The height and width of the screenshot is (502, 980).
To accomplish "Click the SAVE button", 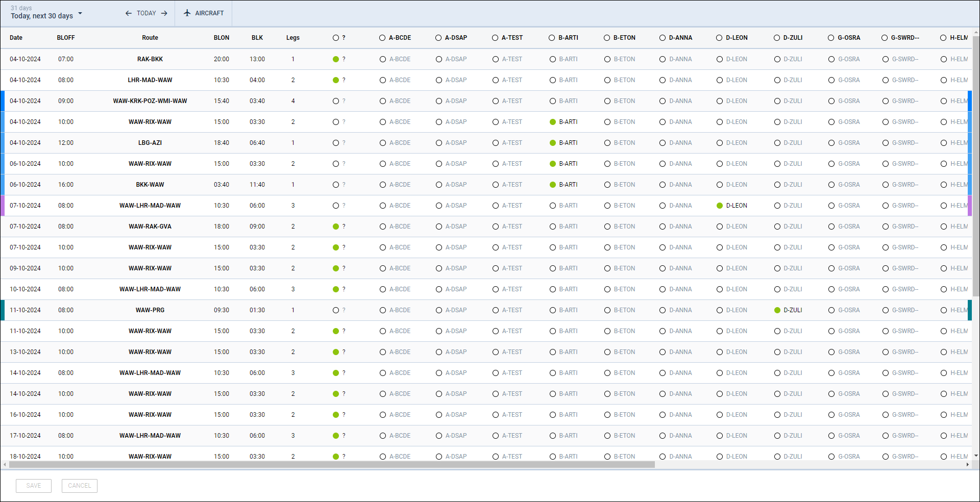I will point(34,486).
